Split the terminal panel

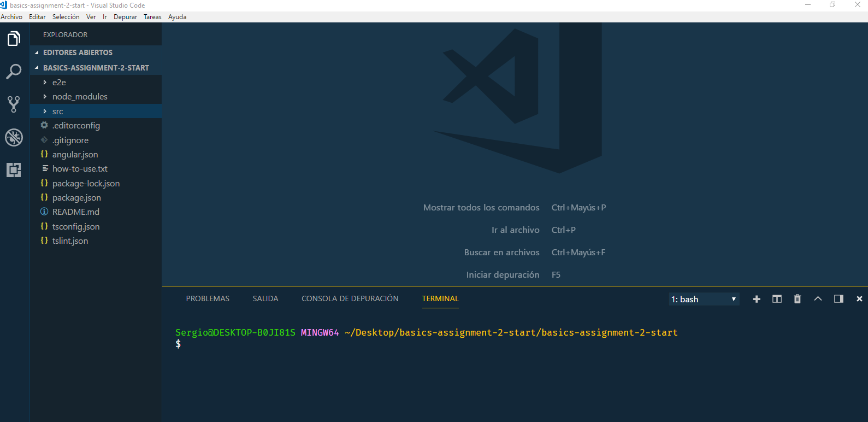[x=777, y=299]
